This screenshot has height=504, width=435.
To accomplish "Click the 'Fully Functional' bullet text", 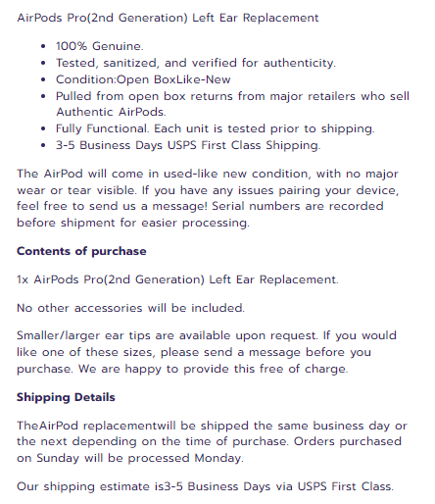I will [216, 128].
